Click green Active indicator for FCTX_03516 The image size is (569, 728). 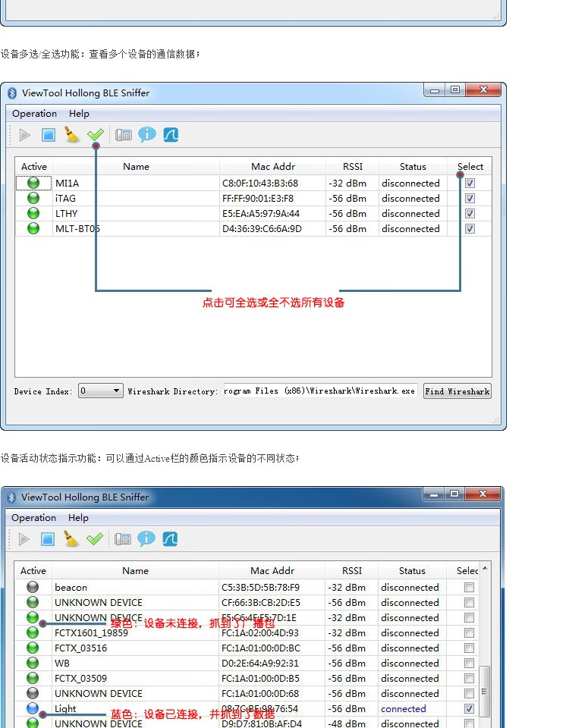click(x=33, y=648)
